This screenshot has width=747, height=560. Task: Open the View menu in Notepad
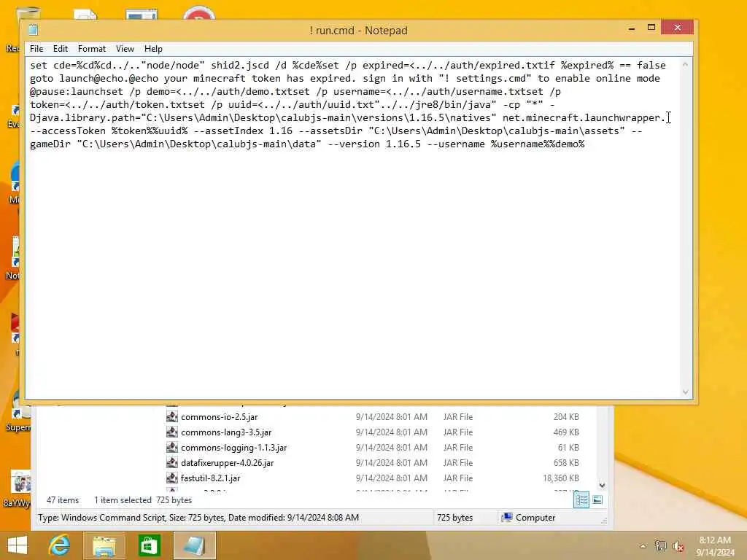125,49
